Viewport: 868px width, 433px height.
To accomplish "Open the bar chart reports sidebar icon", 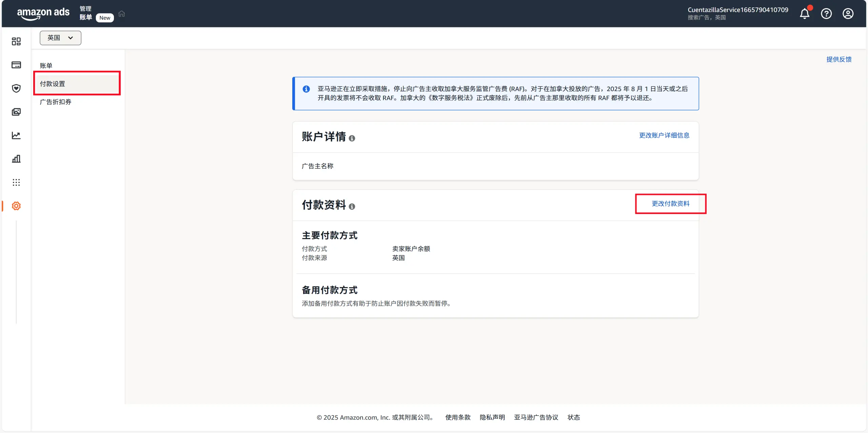I will [x=16, y=159].
